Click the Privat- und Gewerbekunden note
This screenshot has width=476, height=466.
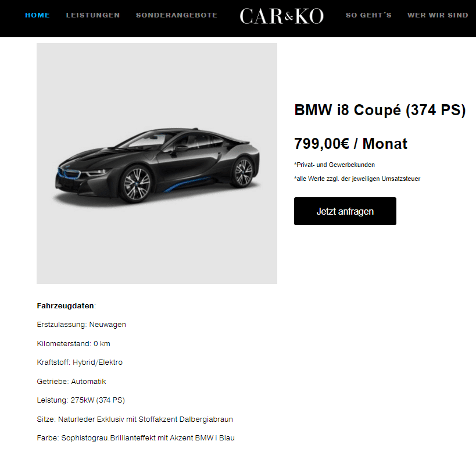pyautogui.click(x=334, y=165)
